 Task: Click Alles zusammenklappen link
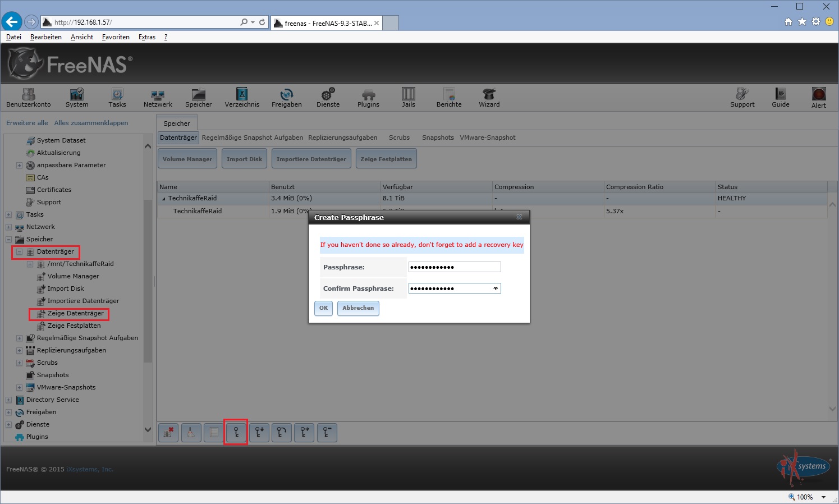[x=91, y=123]
